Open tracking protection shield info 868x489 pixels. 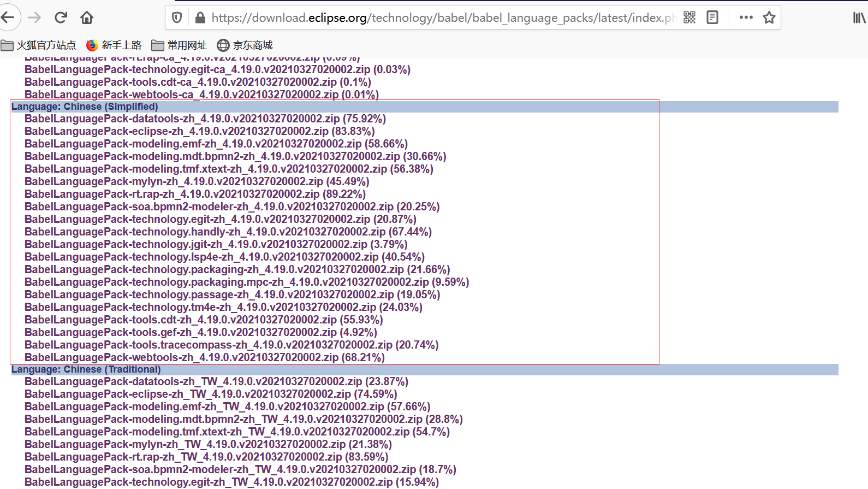pyautogui.click(x=177, y=18)
